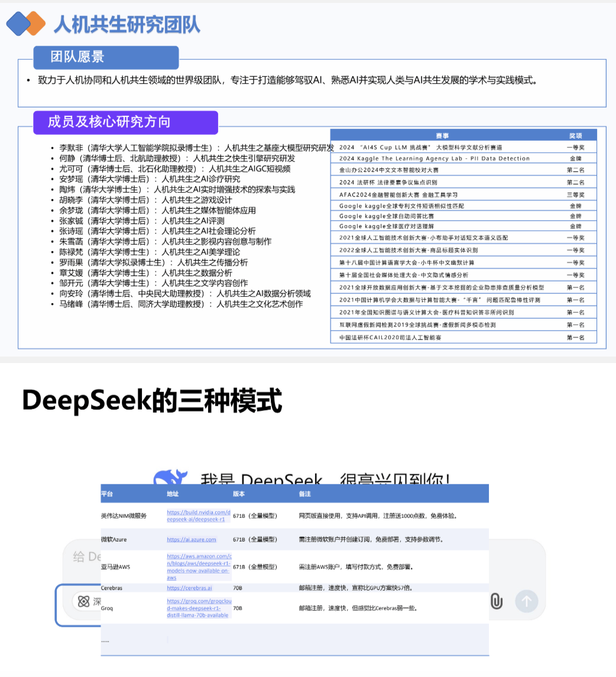Click the 2024 AI4S Cup LLM 挑战赛 row
Screen dimensions: 616x677
click(463, 147)
